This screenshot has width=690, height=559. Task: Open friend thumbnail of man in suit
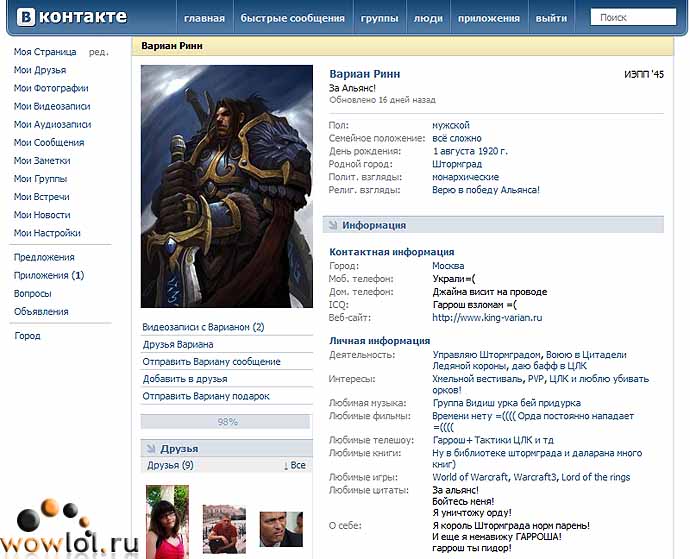point(281,529)
